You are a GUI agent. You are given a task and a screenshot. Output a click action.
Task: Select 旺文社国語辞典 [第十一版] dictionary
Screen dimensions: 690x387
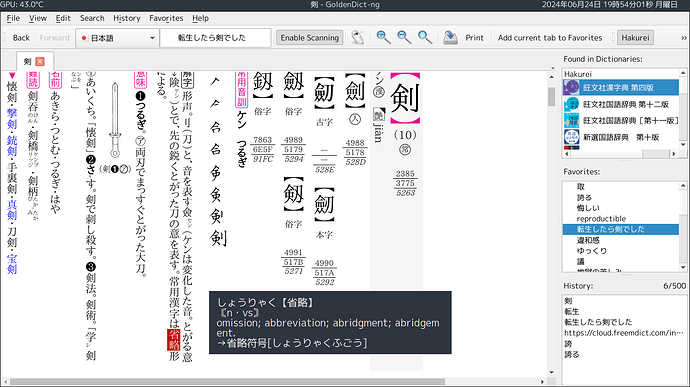coord(621,121)
